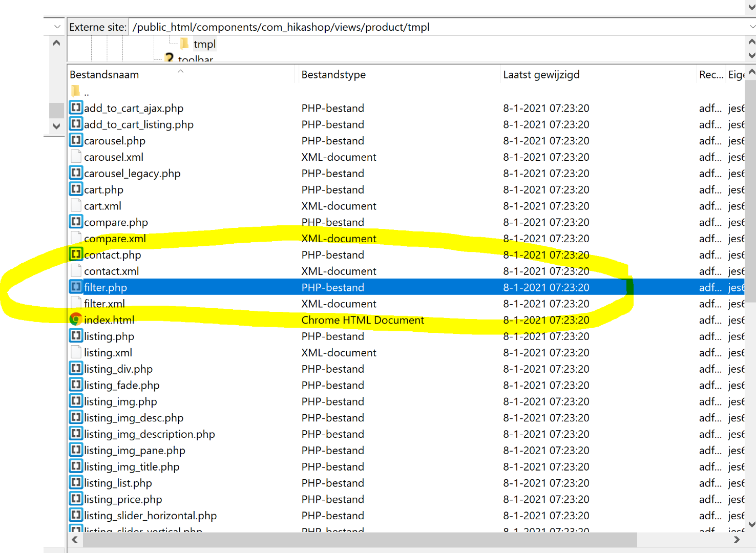Click the horizontal scrollbar right arrow
Screen dimensions: 756x553
point(737,540)
